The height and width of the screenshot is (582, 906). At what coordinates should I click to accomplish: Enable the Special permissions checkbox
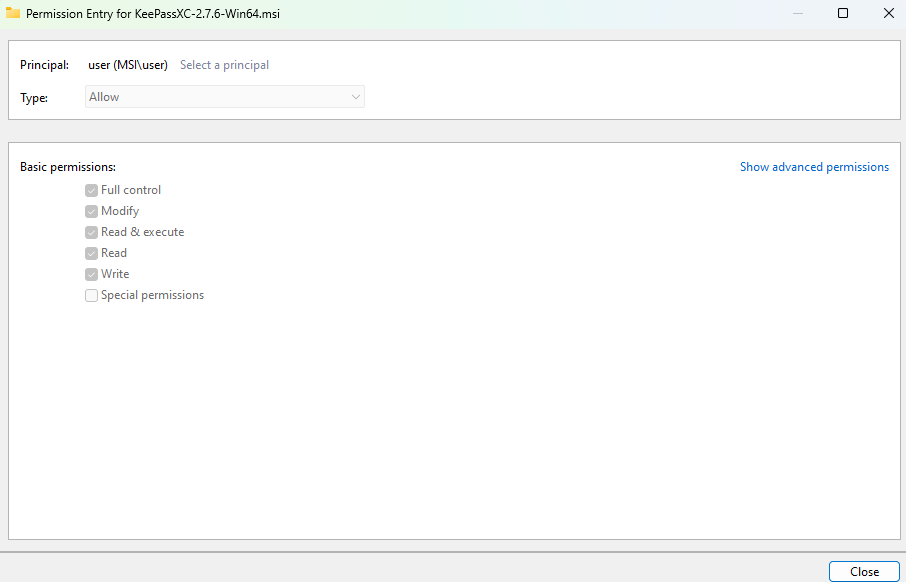(91, 295)
